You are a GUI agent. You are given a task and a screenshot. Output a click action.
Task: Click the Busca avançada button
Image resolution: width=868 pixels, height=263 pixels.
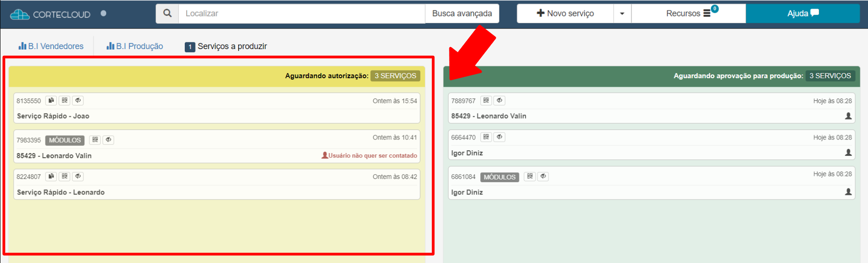click(x=462, y=14)
